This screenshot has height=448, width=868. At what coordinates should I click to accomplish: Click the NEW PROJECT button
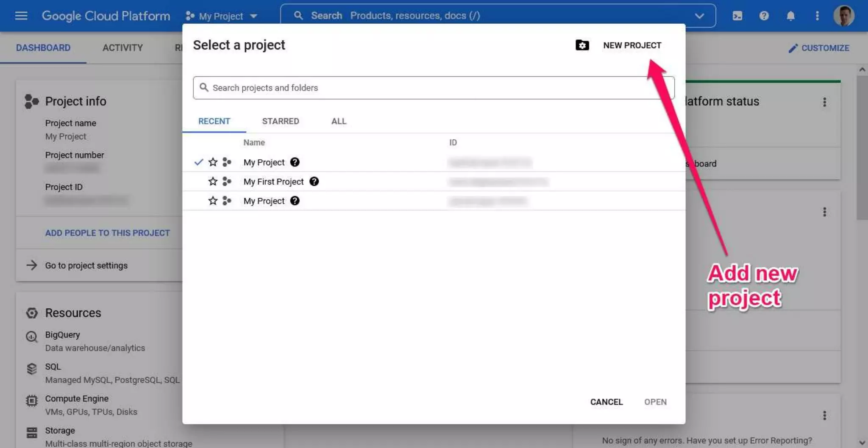coord(632,45)
